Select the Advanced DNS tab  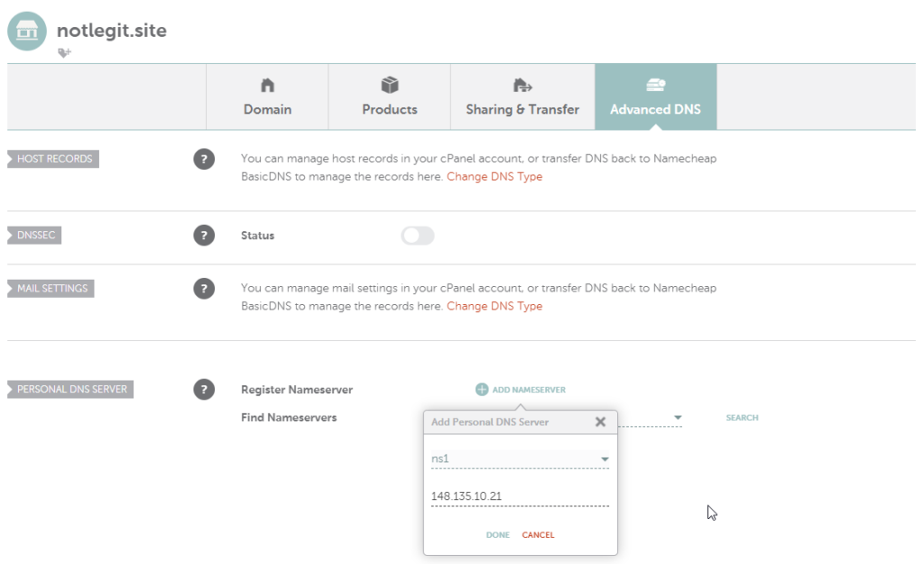pyautogui.click(x=655, y=97)
